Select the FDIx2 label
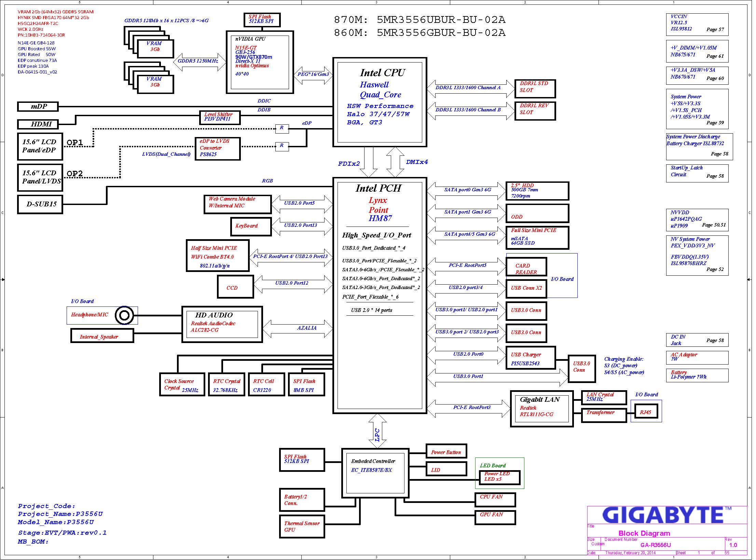The image size is (756, 560). [349, 164]
